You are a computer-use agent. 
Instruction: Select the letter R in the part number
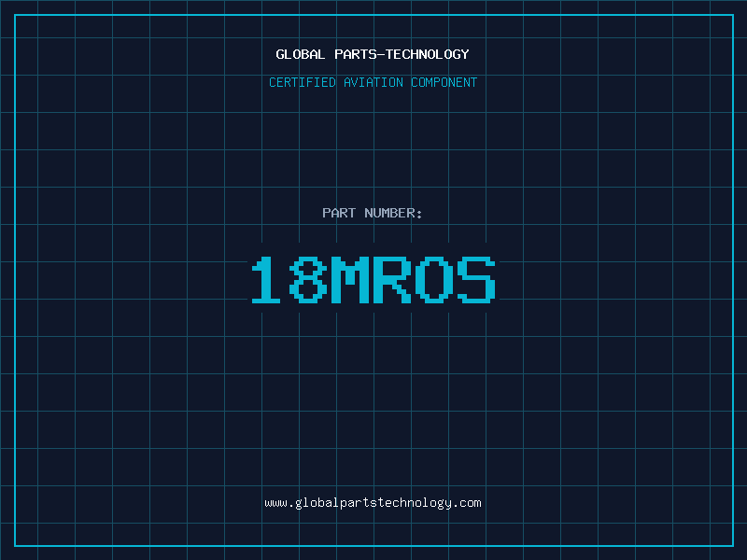[x=393, y=280]
